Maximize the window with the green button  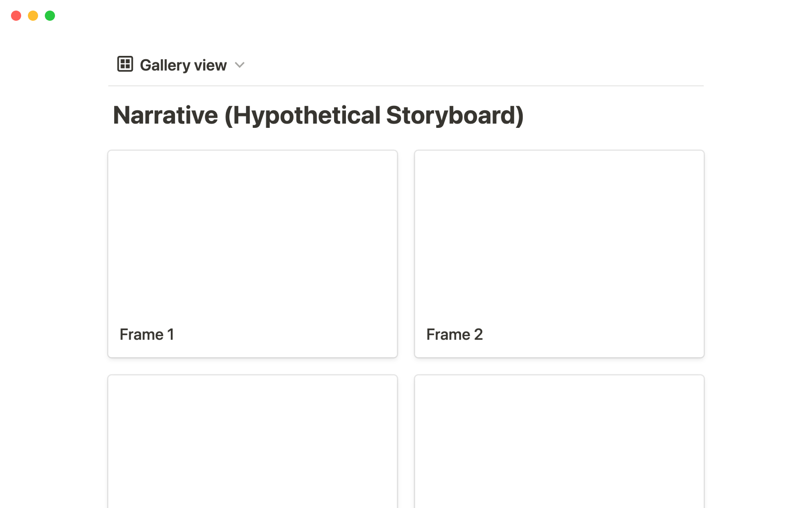(50, 16)
